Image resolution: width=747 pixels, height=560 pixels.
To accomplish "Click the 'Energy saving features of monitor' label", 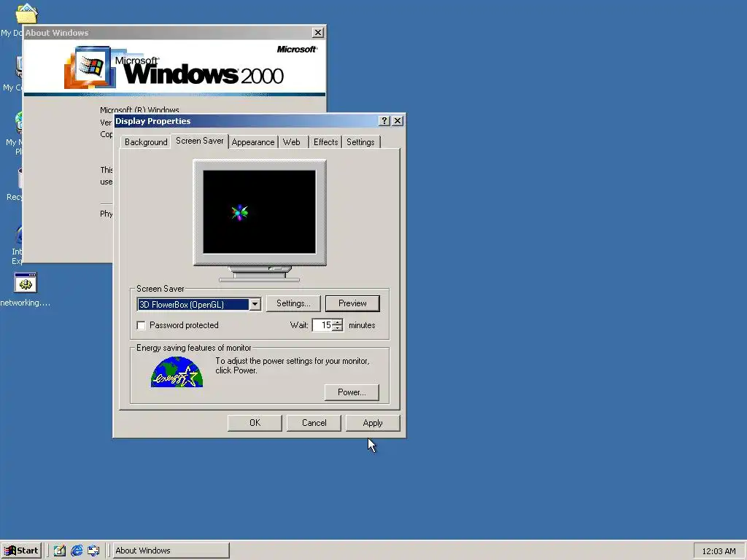I will click(x=194, y=348).
